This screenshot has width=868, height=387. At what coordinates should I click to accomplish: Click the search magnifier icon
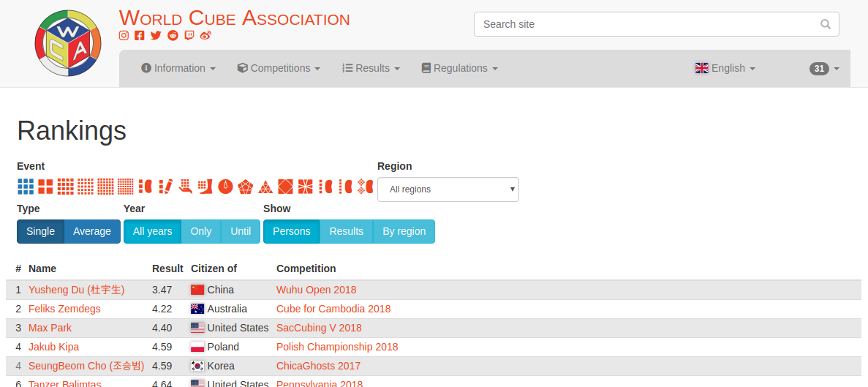click(x=825, y=24)
